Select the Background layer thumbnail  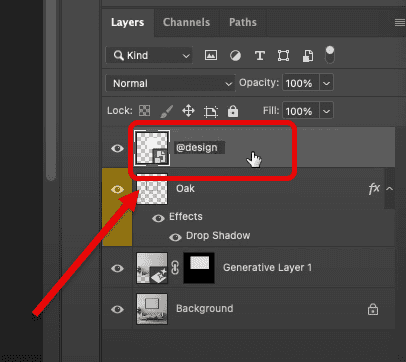[152, 309]
